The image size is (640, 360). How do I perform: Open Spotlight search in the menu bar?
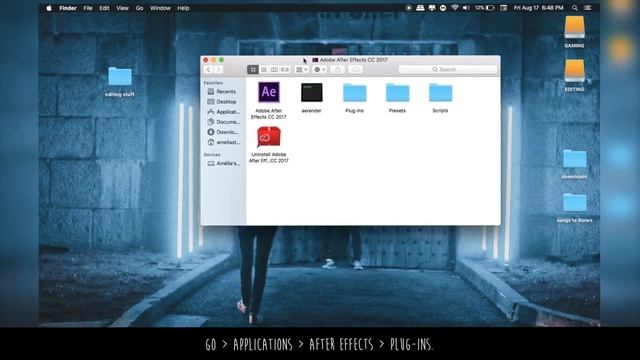pyautogui.click(x=575, y=8)
